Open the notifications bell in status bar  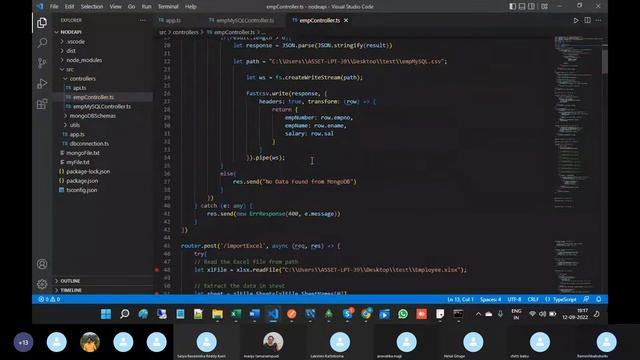(x=598, y=299)
